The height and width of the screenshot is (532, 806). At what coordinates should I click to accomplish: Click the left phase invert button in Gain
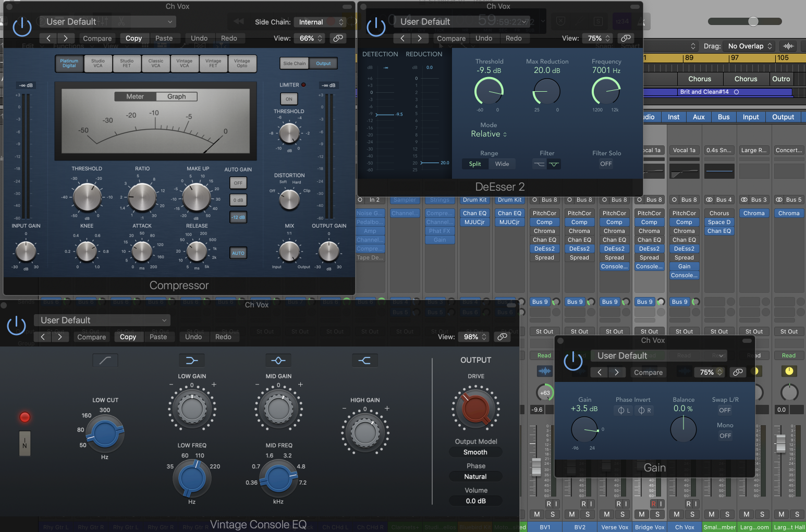624,411
